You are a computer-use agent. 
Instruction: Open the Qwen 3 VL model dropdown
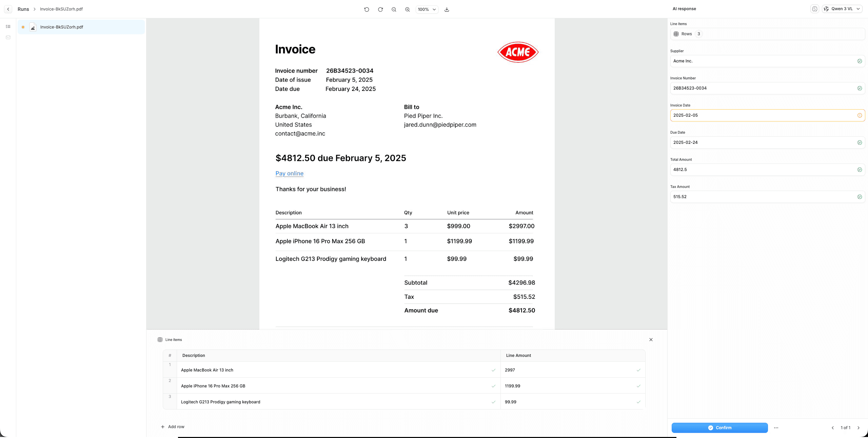(842, 9)
